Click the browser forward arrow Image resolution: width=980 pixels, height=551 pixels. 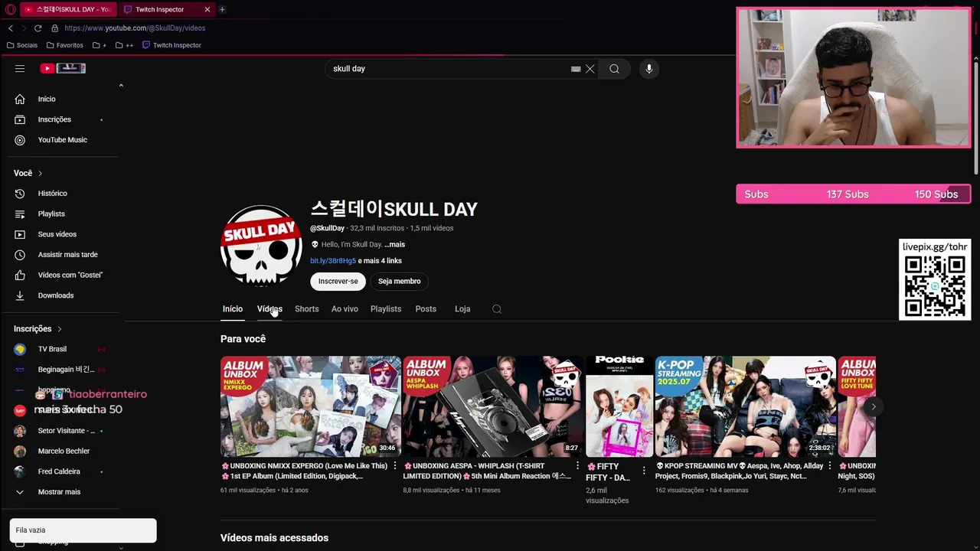pos(24,28)
